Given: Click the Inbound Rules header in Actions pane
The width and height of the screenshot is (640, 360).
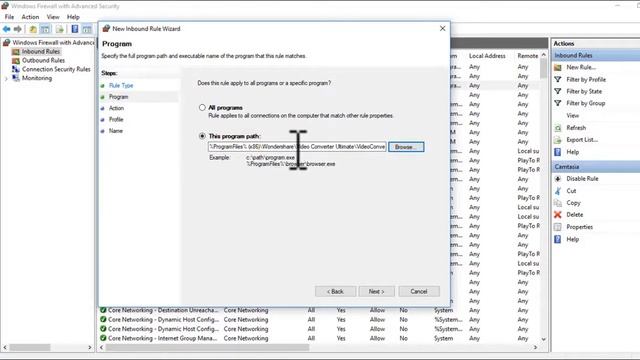Looking at the screenshot, I should click(596, 55).
